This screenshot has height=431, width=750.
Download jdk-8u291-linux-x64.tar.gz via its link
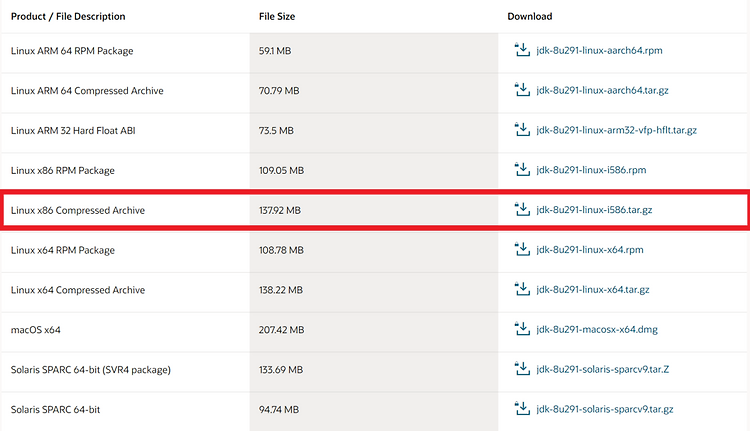tap(593, 289)
